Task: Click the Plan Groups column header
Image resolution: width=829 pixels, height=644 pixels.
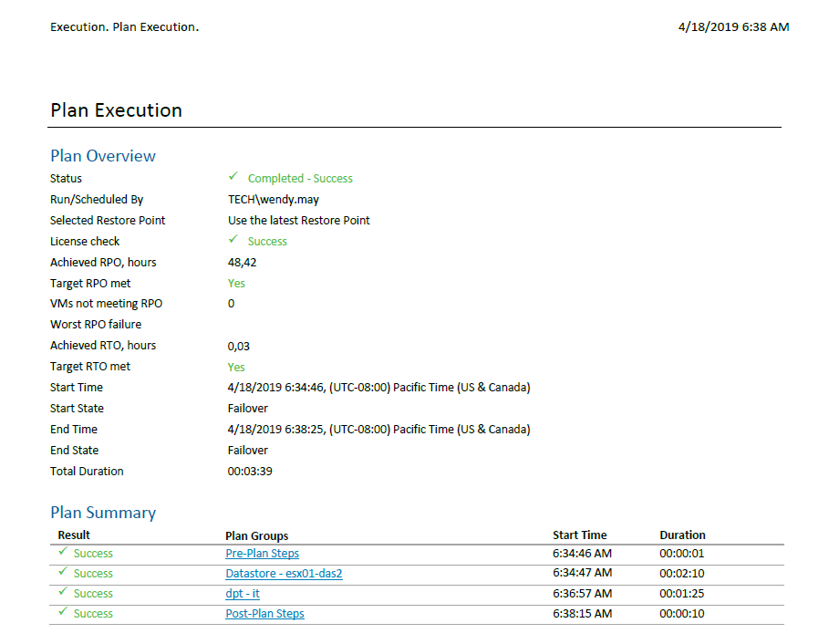Action: (x=257, y=535)
